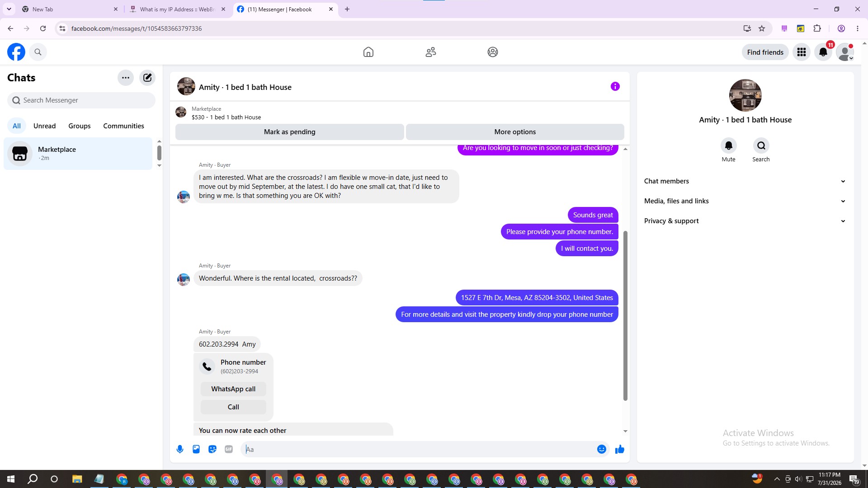The height and width of the screenshot is (488, 868).
Task: Open Chrome tab search dropdown arrow
Action: point(9,9)
